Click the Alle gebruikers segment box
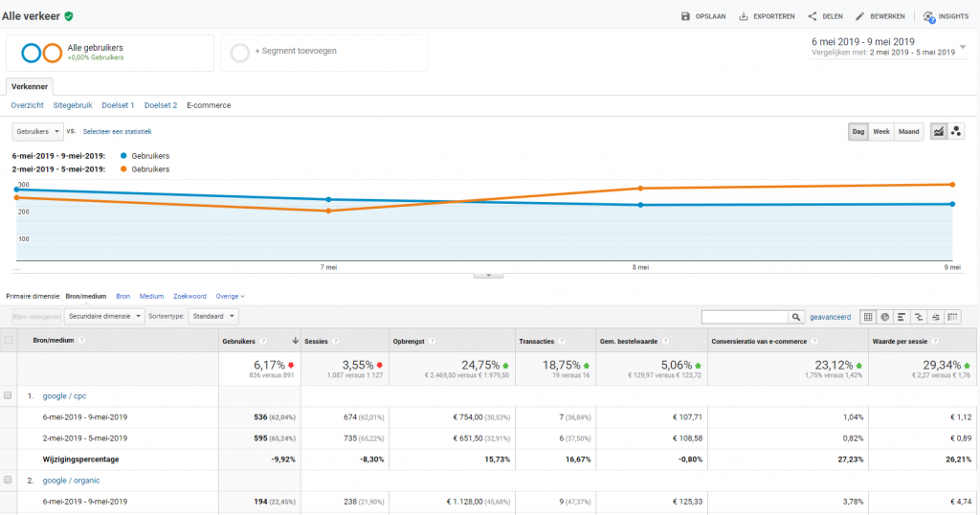980x515 pixels. (x=110, y=53)
